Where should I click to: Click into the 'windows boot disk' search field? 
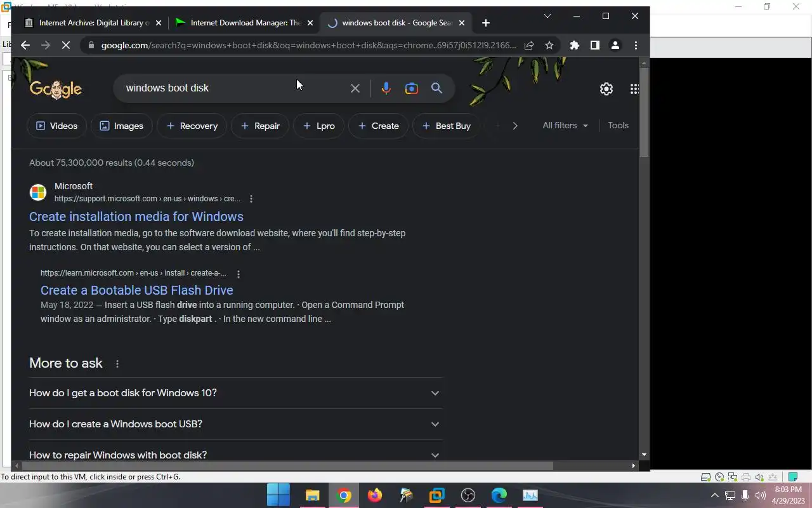tap(232, 88)
